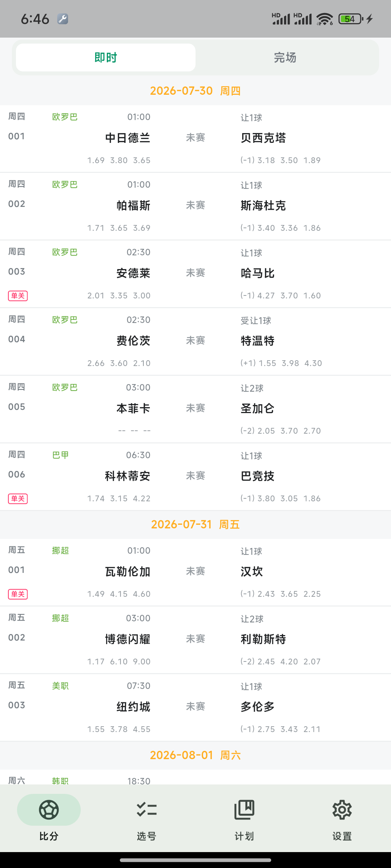The height and width of the screenshot is (868, 391).
Task: Tap the 单关 badge on 瓦勒伦加 match
Action: [x=18, y=594]
